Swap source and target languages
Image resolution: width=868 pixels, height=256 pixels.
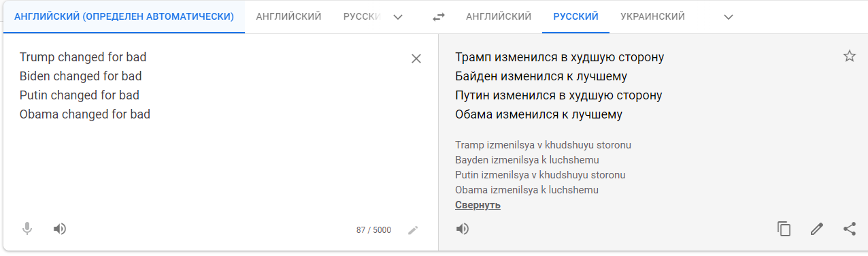(439, 17)
